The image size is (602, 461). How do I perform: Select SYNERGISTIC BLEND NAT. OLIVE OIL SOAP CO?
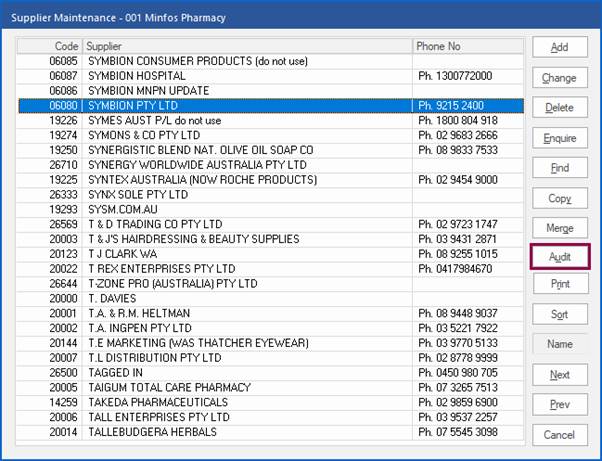pos(270,150)
